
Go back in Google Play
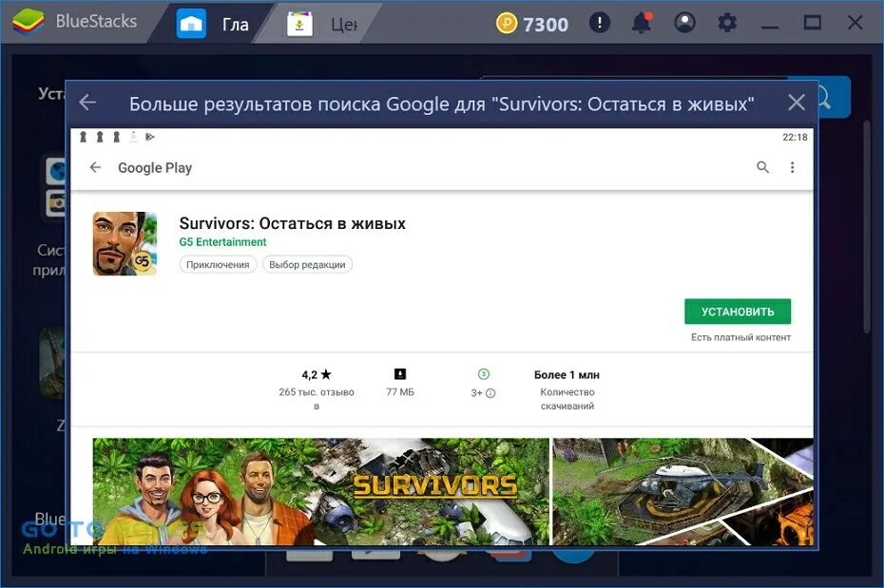click(x=95, y=167)
